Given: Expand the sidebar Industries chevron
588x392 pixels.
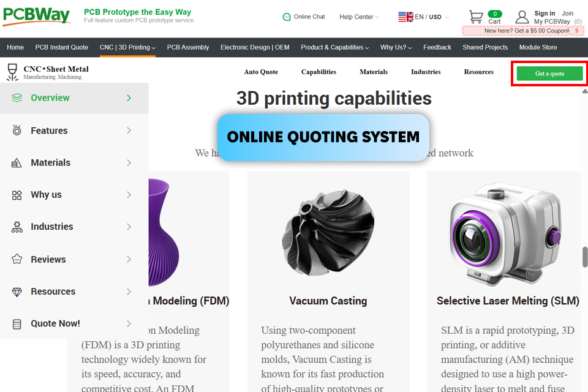Looking at the screenshot, I should tap(129, 227).
